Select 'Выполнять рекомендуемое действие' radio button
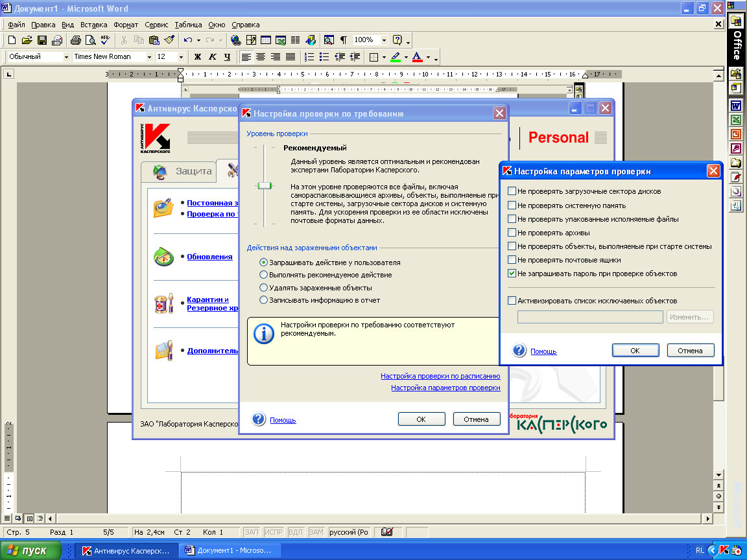The width and height of the screenshot is (747, 560). [x=263, y=275]
